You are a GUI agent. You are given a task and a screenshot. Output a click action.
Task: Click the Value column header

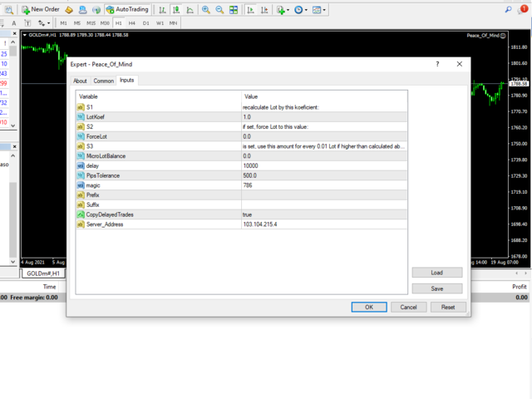(x=324, y=96)
